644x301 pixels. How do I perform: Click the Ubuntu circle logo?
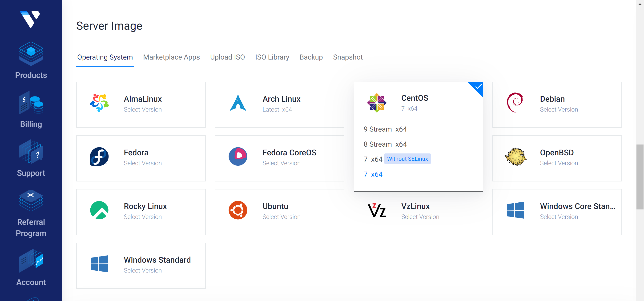point(238,210)
